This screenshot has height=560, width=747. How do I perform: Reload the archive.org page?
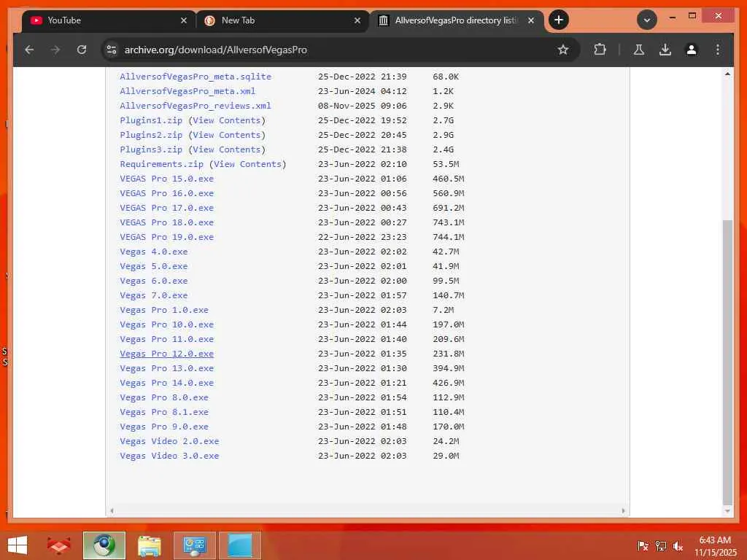click(82, 50)
